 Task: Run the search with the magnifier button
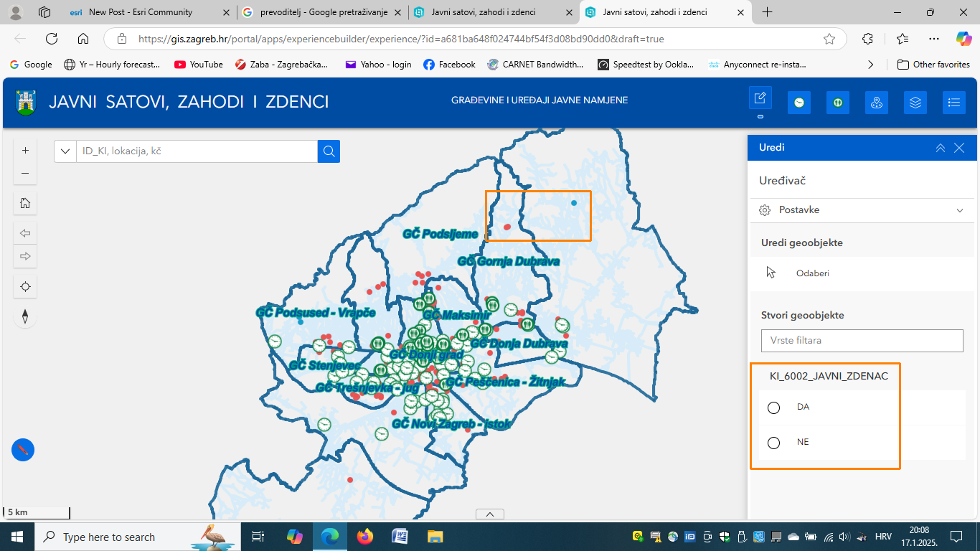coord(329,151)
